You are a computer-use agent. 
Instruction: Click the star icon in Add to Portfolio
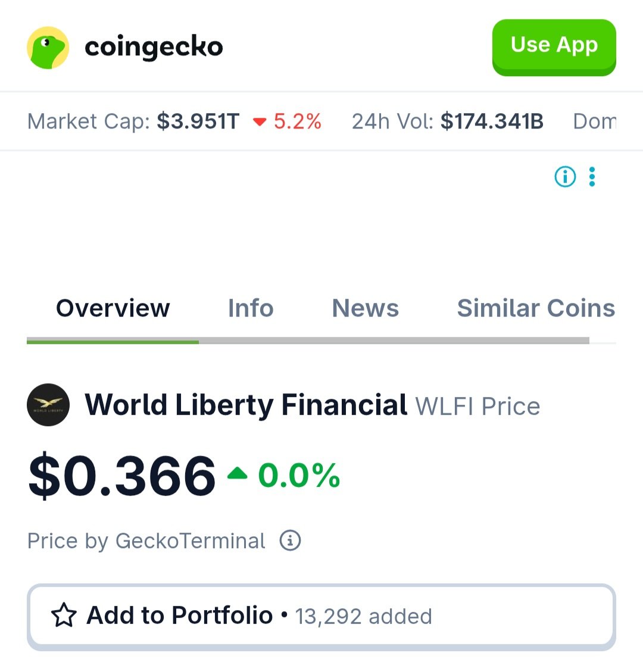click(64, 615)
